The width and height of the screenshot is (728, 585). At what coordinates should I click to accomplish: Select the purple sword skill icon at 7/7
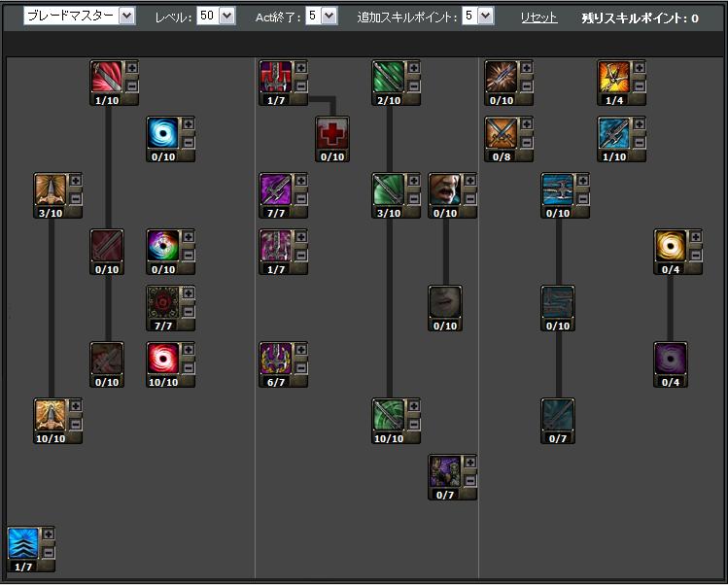coord(276,189)
